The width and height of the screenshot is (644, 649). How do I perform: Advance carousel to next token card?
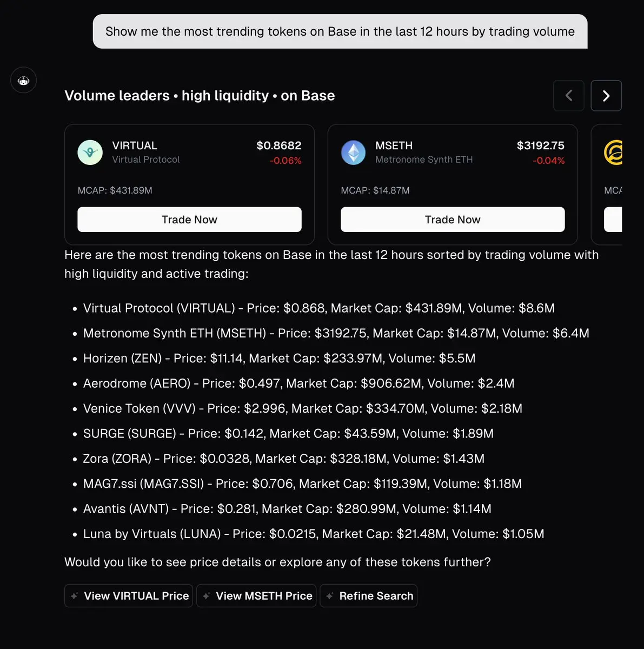coord(606,96)
